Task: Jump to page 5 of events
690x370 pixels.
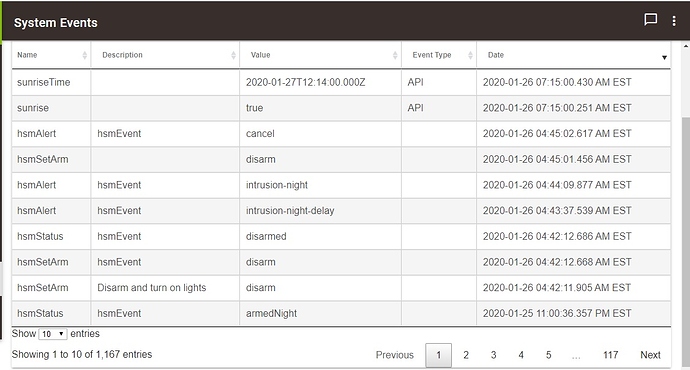Action: pos(548,355)
